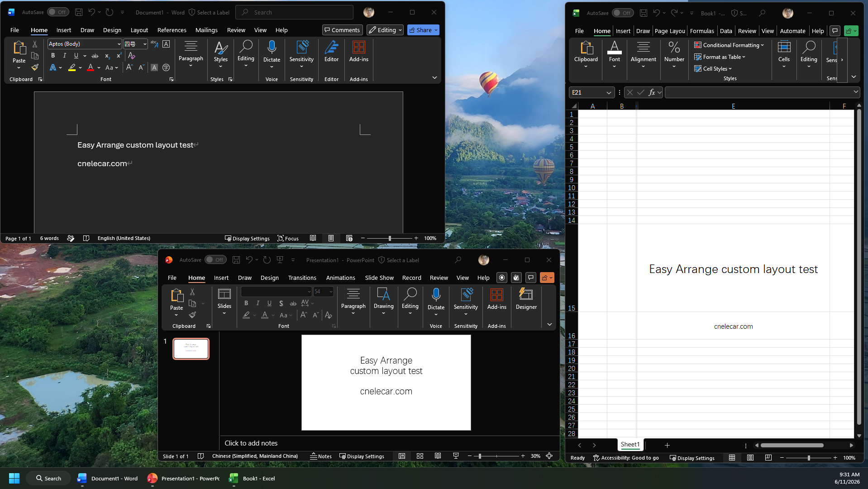Toggle AutoSave switch in Excel
This screenshot has height=489, width=868.
click(x=623, y=13)
